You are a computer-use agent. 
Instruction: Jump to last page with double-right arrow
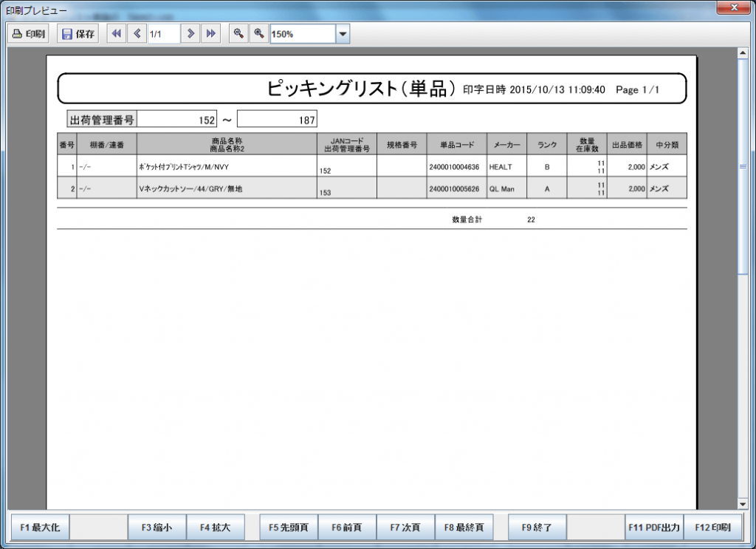tap(211, 33)
